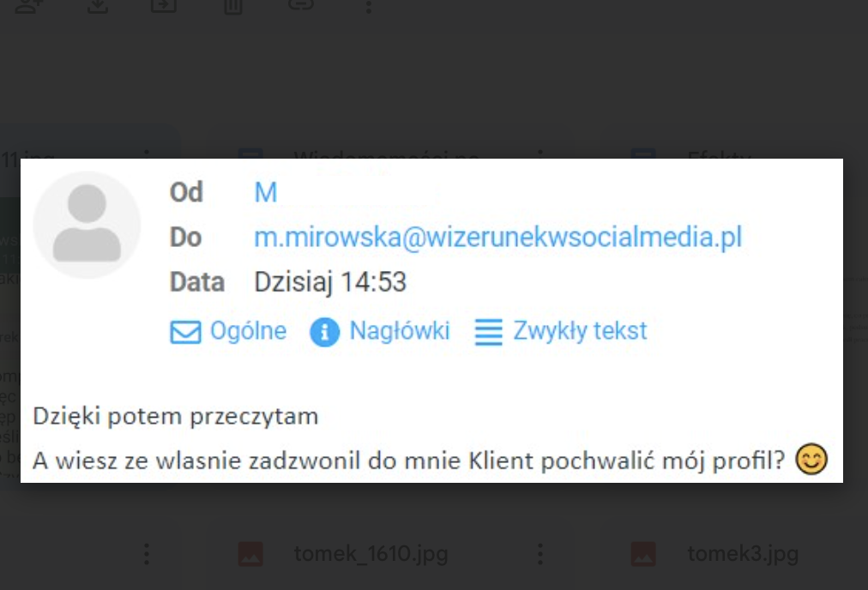Click the blue info icon beside Nagłówki
Viewport: 868px width, 590px height.
pos(324,332)
